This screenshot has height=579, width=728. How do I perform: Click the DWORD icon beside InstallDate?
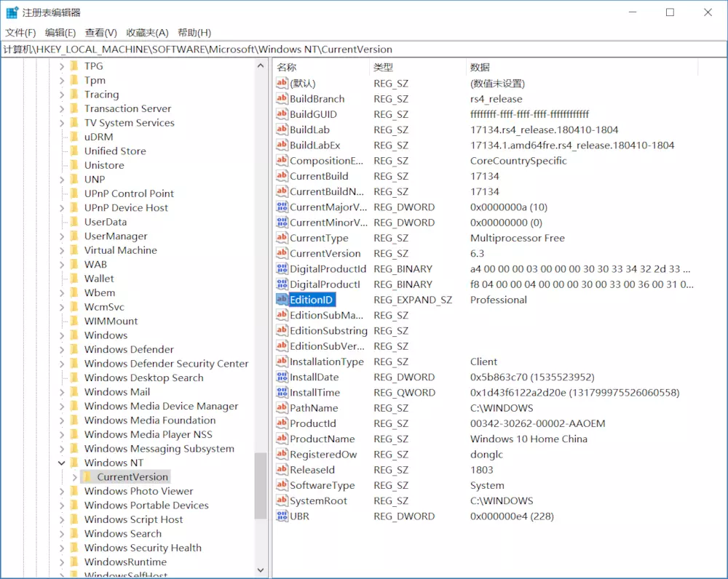click(x=282, y=377)
